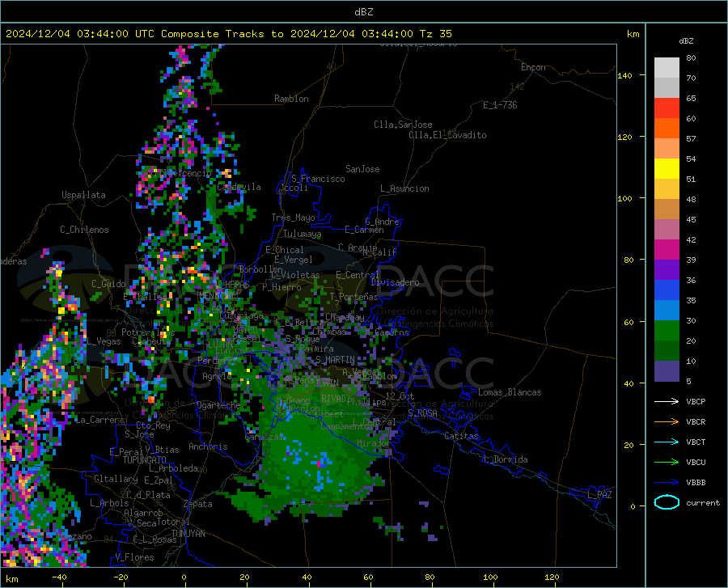This screenshot has width=728, height=588.
Task: Click the Catitas label
Action: click(x=462, y=436)
